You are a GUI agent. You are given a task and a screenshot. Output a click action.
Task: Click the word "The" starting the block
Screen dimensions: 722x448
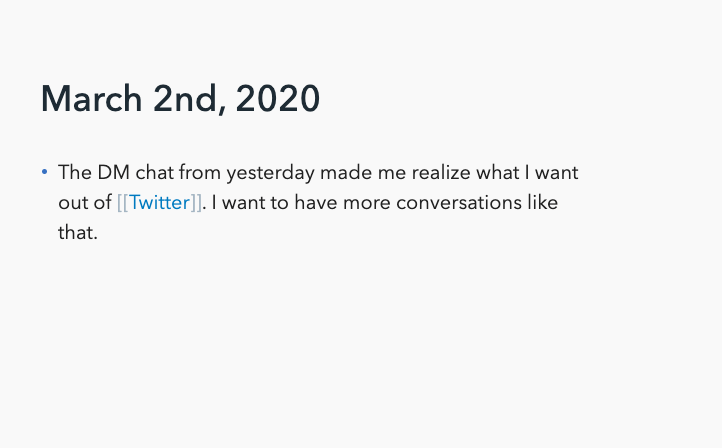tap(75, 172)
